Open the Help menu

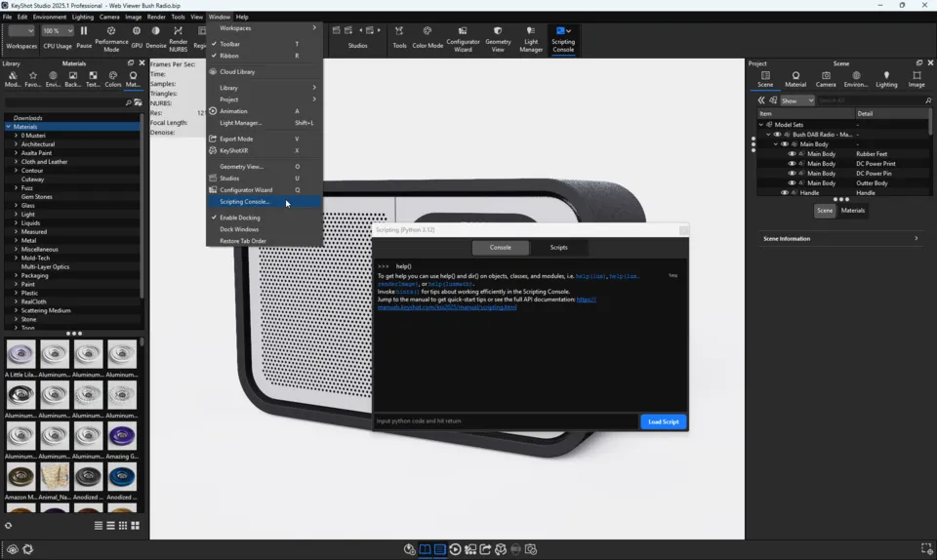(x=242, y=17)
